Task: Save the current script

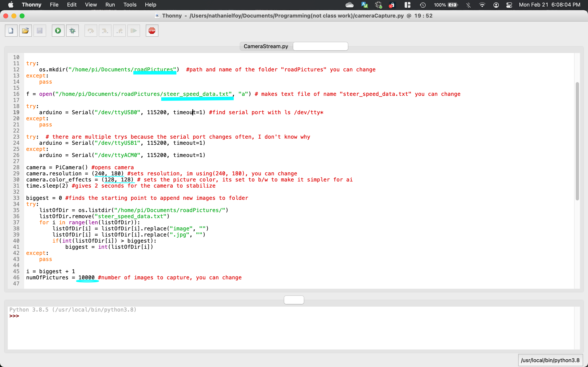Action: point(40,31)
